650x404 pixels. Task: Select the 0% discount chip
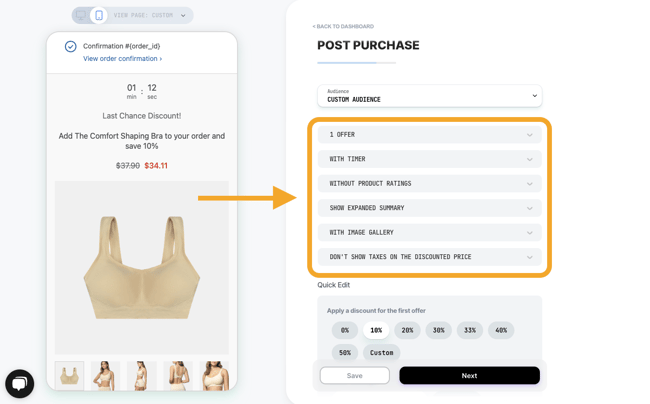pos(345,330)
